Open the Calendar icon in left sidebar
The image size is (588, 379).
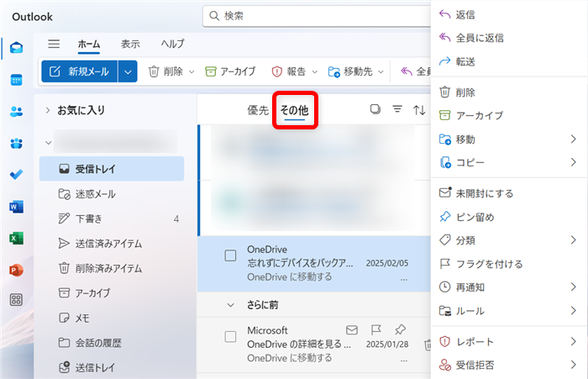(16, 80)
